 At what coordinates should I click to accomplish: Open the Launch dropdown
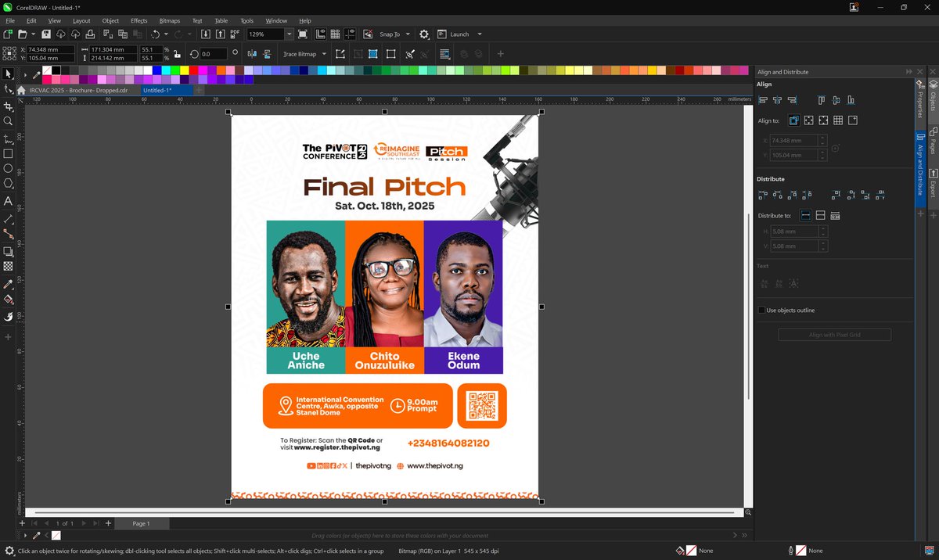479,34
